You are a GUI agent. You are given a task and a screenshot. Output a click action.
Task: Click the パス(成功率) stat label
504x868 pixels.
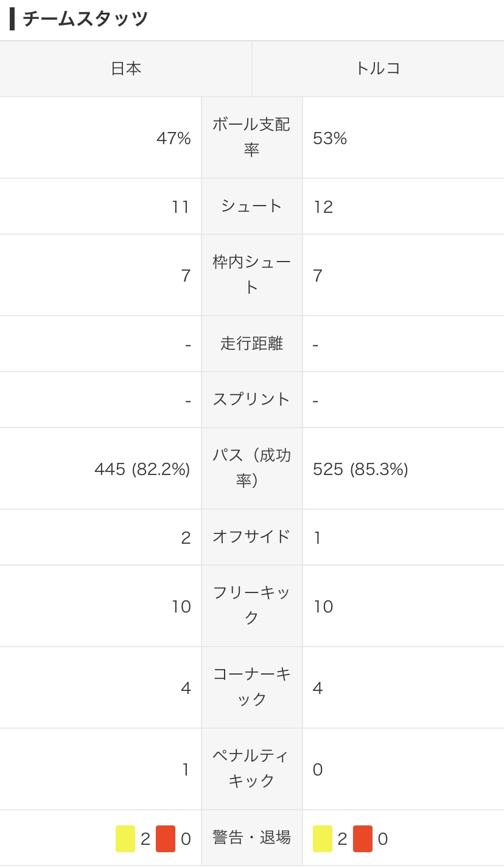[x=251, y=468]
